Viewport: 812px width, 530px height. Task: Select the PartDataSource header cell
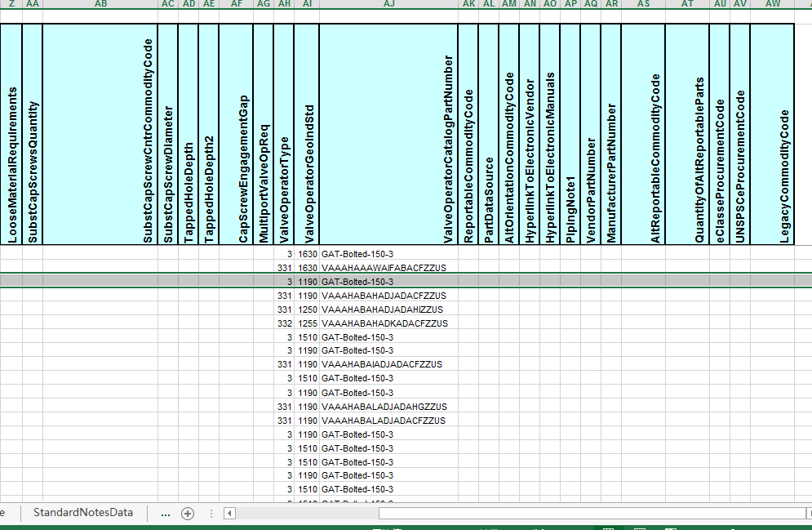coord(489,134)
